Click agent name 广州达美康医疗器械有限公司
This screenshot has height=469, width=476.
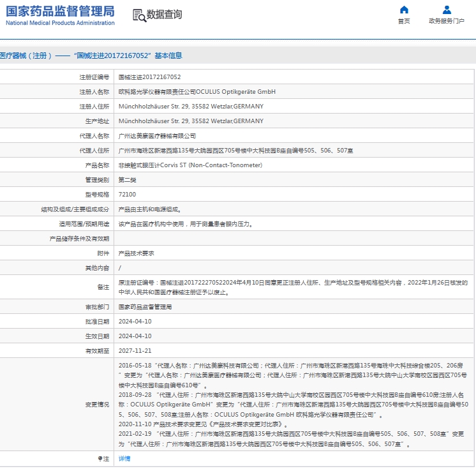(x=157, y=136)
